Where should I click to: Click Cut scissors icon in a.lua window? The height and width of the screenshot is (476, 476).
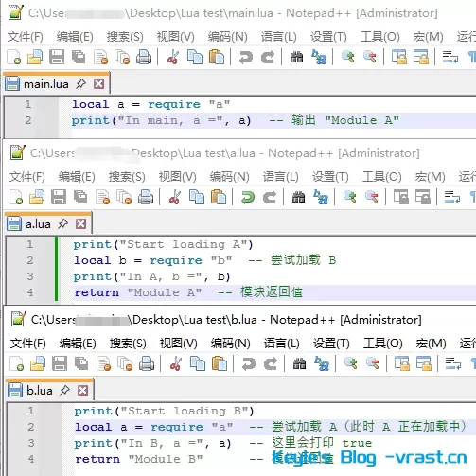(175, 198)
